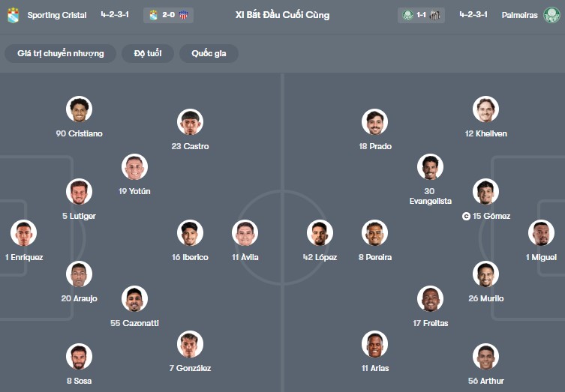The image size is (565, 392).
Task: Select 42 López player portrait
Action: (320, 233)
